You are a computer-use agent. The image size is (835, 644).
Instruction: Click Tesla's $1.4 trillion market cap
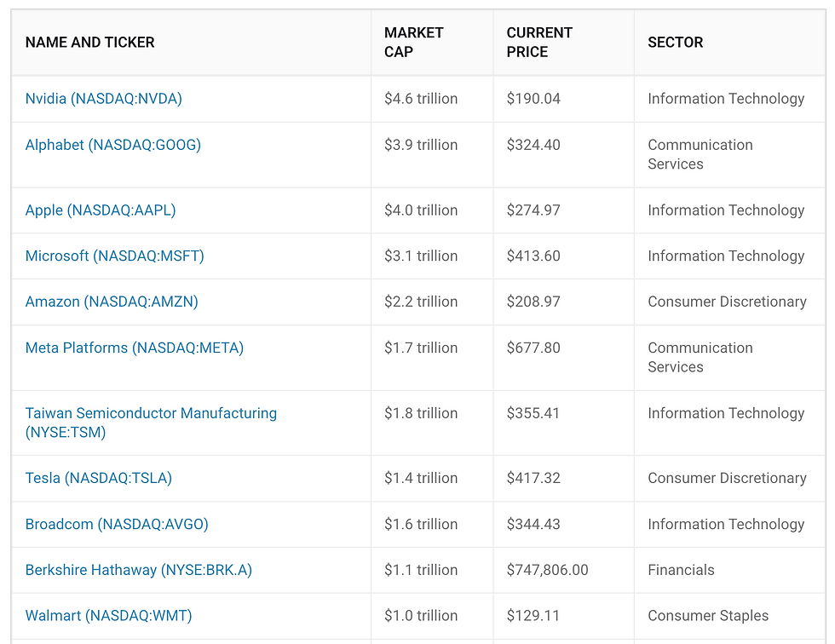coord(421,478)
